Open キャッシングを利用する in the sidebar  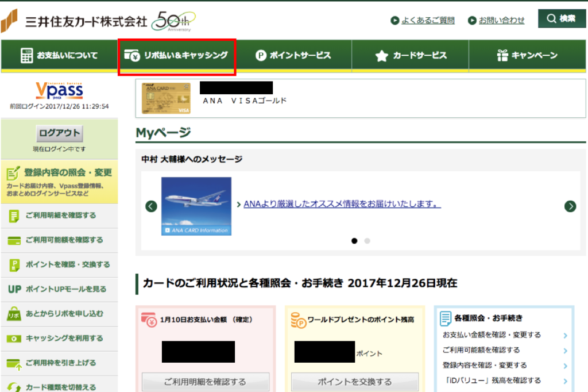click(x=59, y=339)
